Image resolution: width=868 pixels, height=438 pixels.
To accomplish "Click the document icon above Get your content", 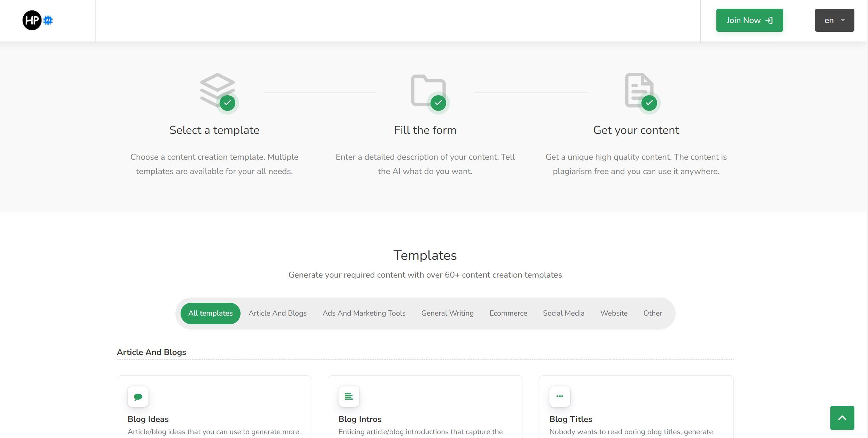I will point(639,90).
